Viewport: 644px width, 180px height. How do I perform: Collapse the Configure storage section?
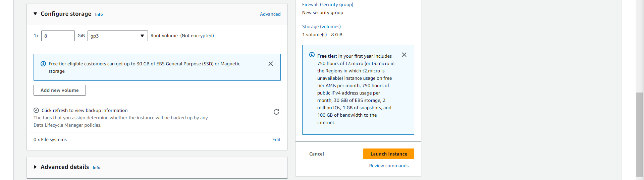pyautogui.click(x=35, y=14)
